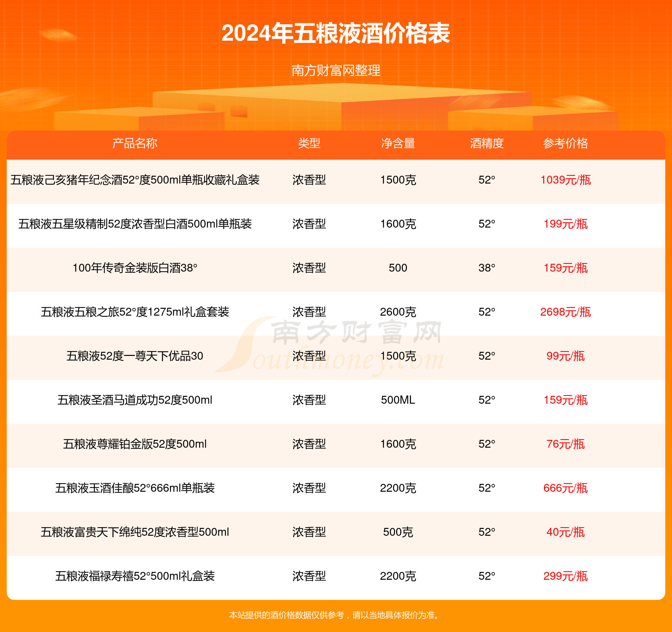Image resolution: width=672 pixels, height=632 pixels.
Task: Click the net content 500ML
Action: pyautogui.click(x=398, y=400)
